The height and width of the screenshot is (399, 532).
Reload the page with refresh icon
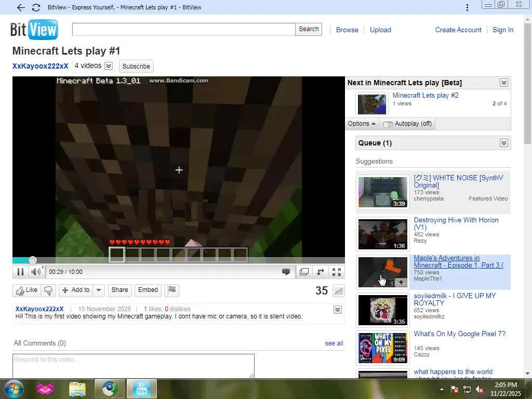[x=36, y=7]
